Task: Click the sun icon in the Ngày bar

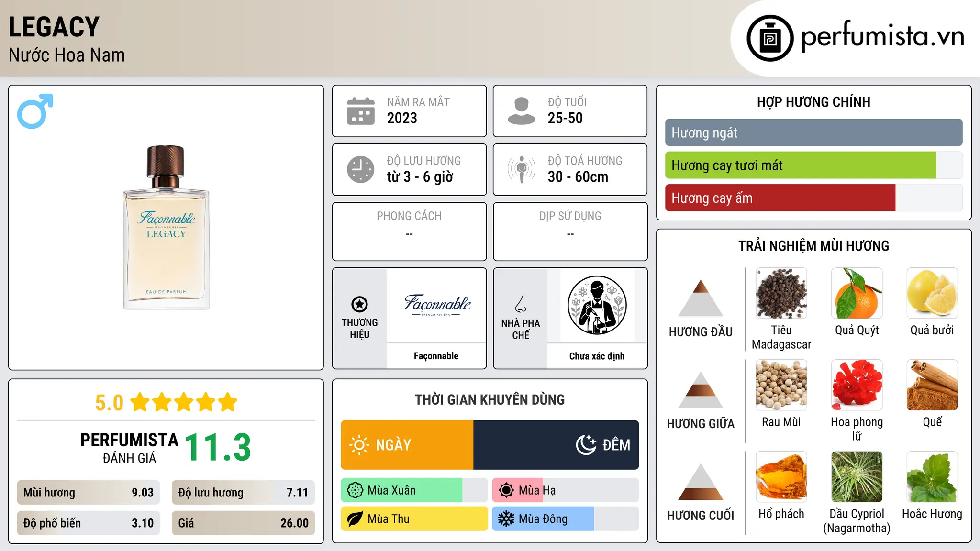Action: (x=359, y=445)
